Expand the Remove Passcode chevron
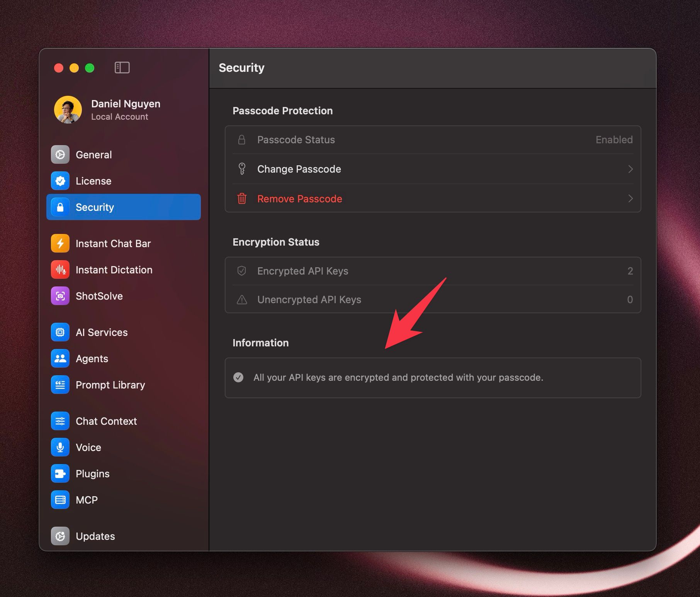Screen dimensions: 700x597 (630, 198)
